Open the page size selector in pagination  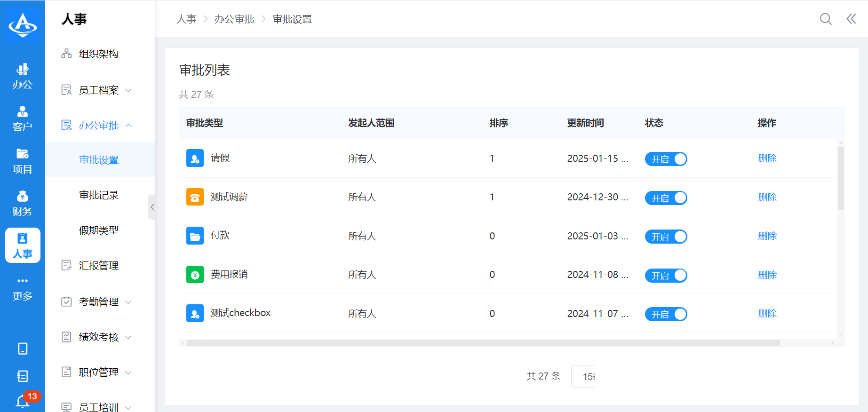tap(584, 376)
